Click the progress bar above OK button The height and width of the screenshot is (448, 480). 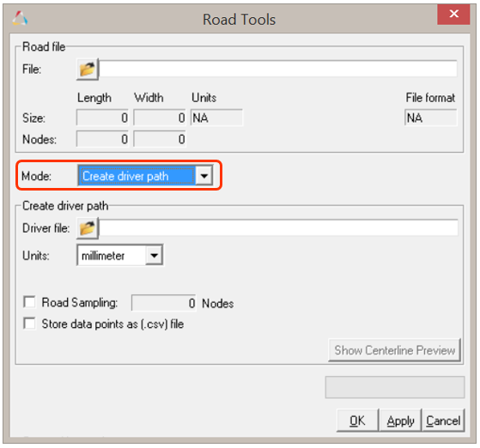[395, 387]
